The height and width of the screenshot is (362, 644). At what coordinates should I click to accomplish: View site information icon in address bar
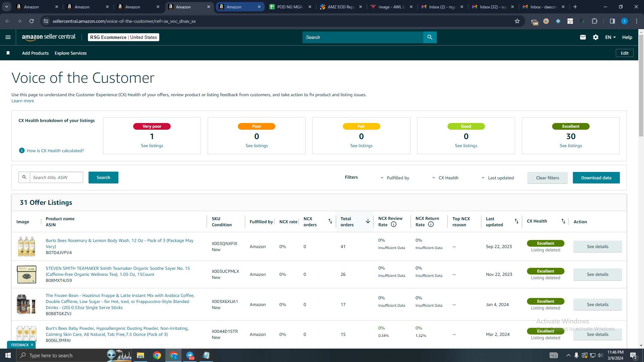[46, 21]
